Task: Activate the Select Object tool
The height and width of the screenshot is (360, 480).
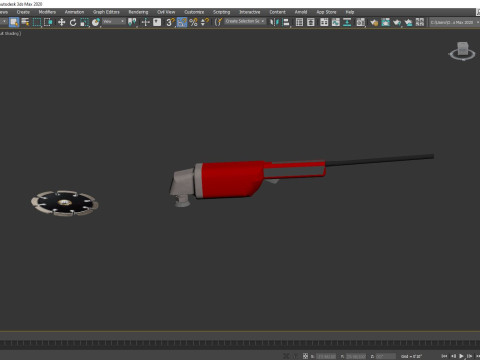Action: coord(14,22)
